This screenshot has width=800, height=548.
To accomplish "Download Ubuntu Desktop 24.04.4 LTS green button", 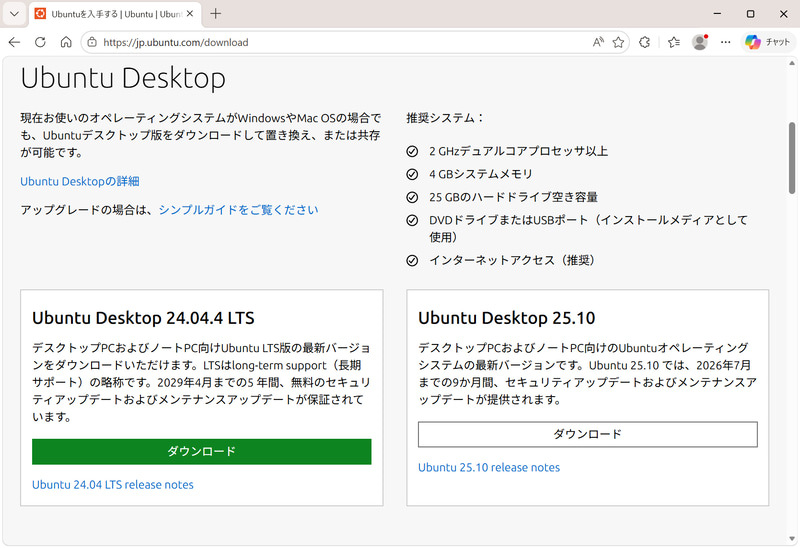I will coord(202,452).
